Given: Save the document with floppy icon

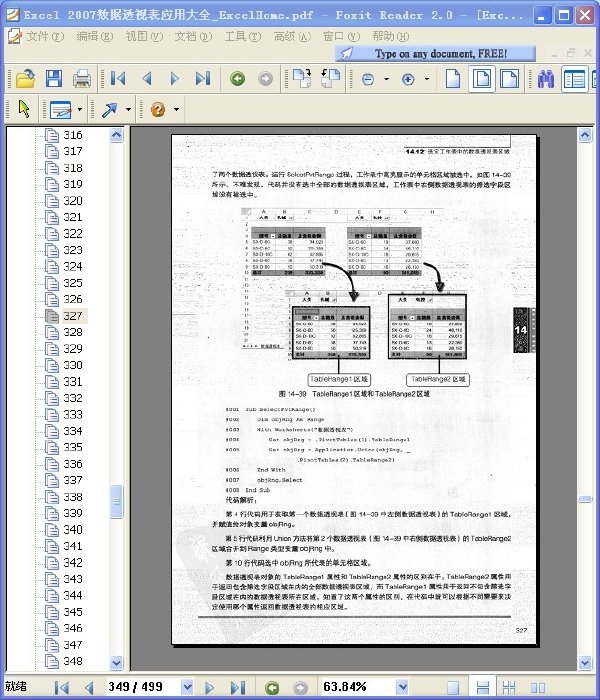Looking at the screenshot, I should pos(54,79).
